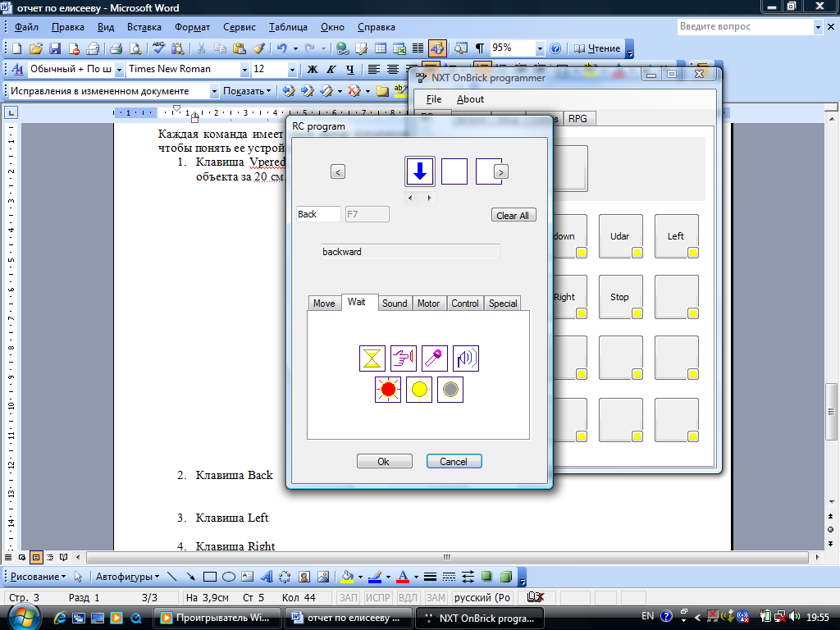Switch to the Motor tab
The height and width of the screenshot is (630, 840).
[x=428, y=304]
